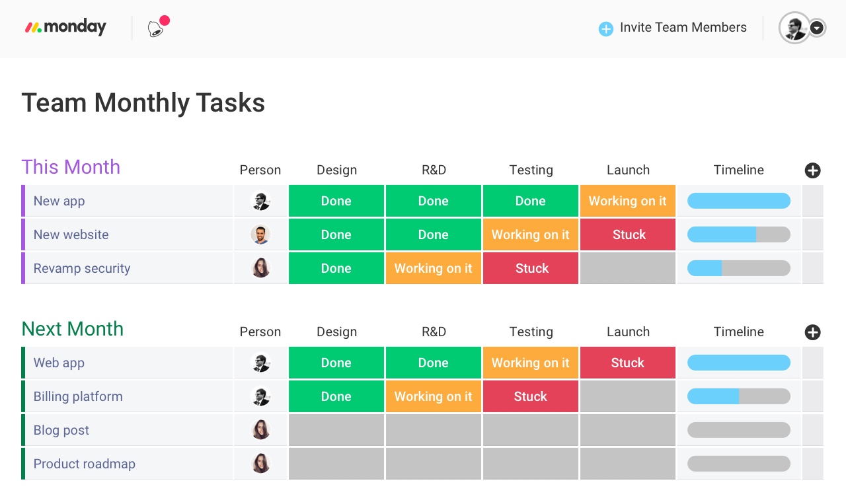Change Revamp security Testing Stuck status
This screenshot has width=846, height=504.
coord(531,268)
